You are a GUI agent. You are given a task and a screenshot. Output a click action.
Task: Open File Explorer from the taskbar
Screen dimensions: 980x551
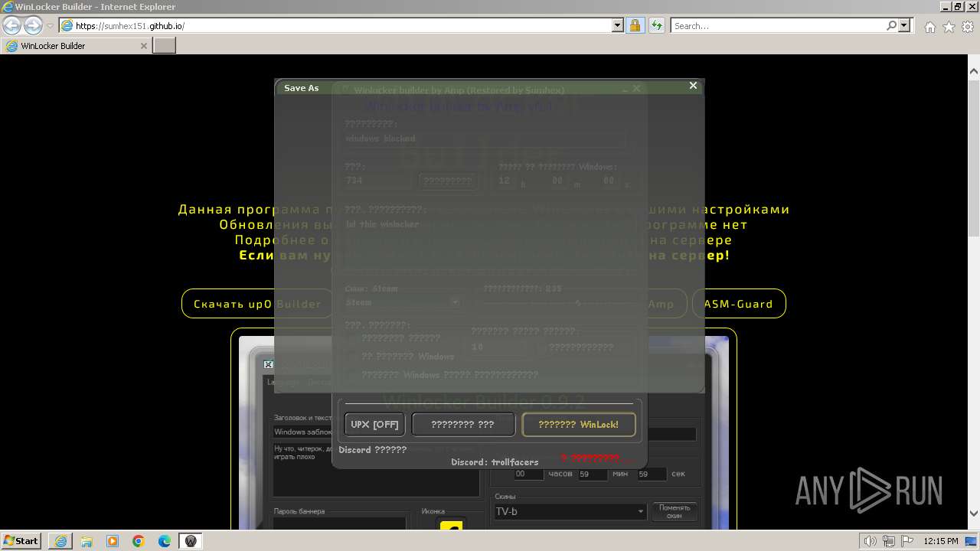(87, 541)
